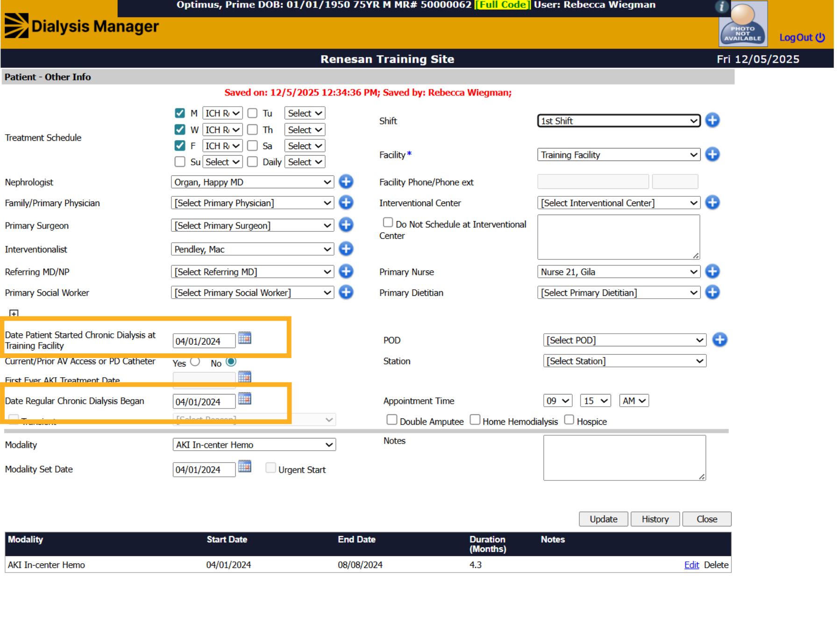Screen dimensions: 840x631
Task: Open calendar for First Ever AKI Treatment Date
Action: point(245,377)
